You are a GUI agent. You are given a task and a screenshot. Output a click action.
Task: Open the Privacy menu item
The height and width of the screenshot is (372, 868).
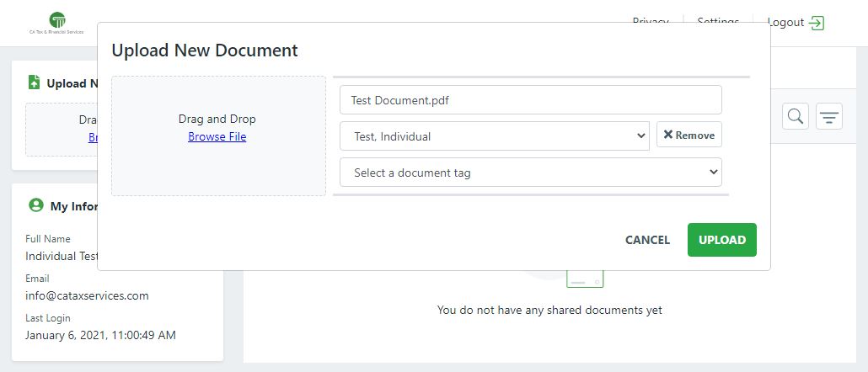(x=651, y=22)
